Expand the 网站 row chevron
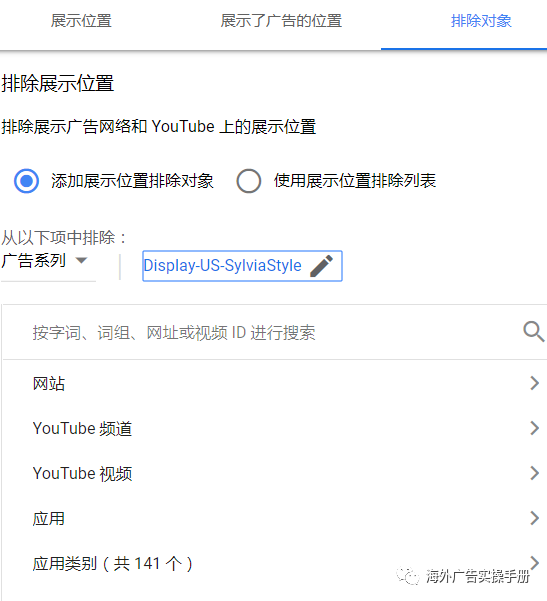 coord(534,383)
